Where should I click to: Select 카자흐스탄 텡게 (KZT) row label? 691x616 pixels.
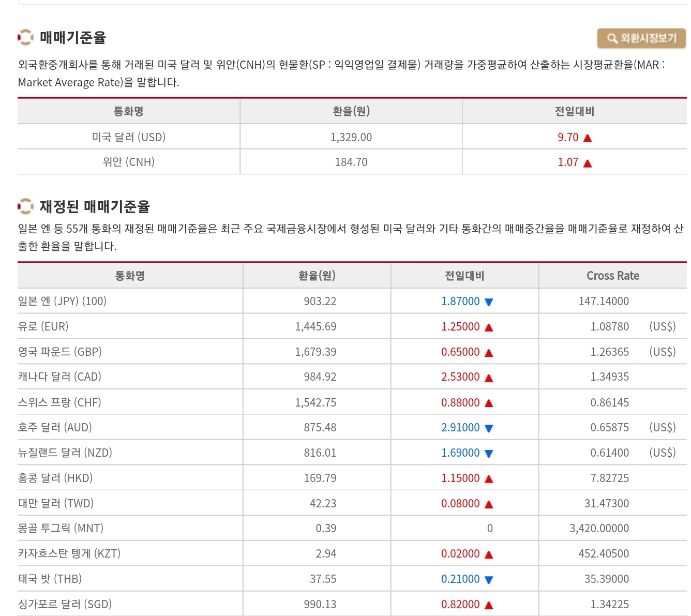[69, 553]
